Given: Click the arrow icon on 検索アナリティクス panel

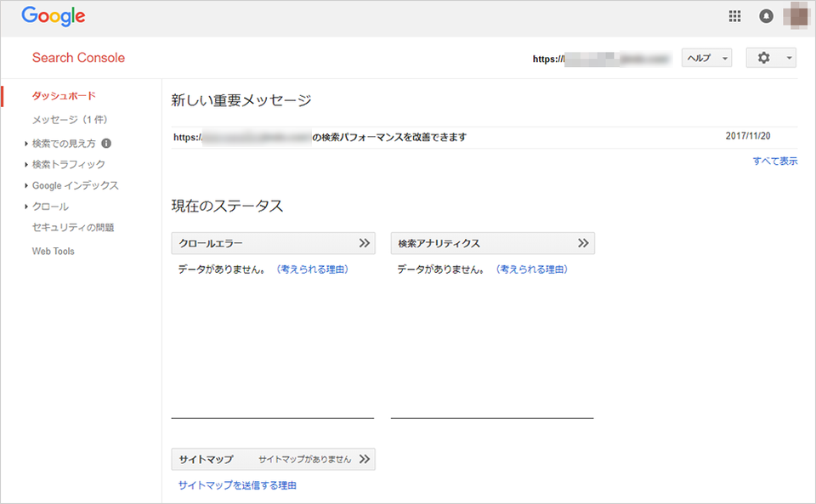Looking at the screenshot, I should tap(583, 243).
